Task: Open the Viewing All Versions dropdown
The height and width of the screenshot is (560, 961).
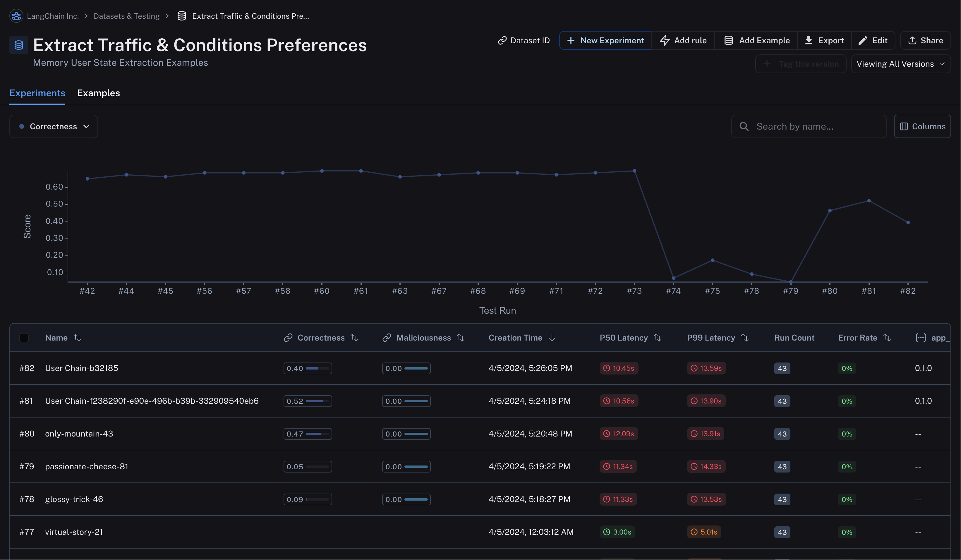Action: click(x=901, y=64)
